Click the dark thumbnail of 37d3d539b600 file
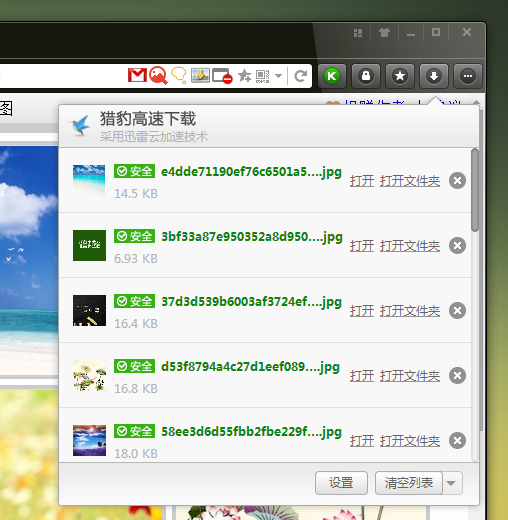 click(x=89, y=310)
